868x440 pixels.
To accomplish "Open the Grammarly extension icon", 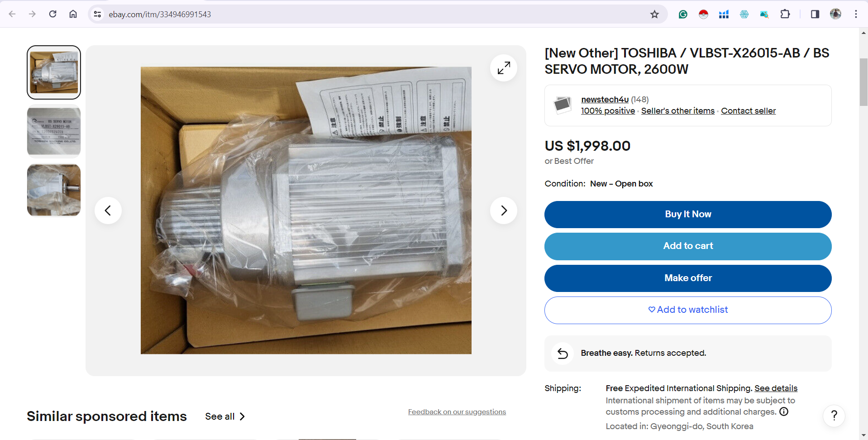I will [x=683, y=14].
